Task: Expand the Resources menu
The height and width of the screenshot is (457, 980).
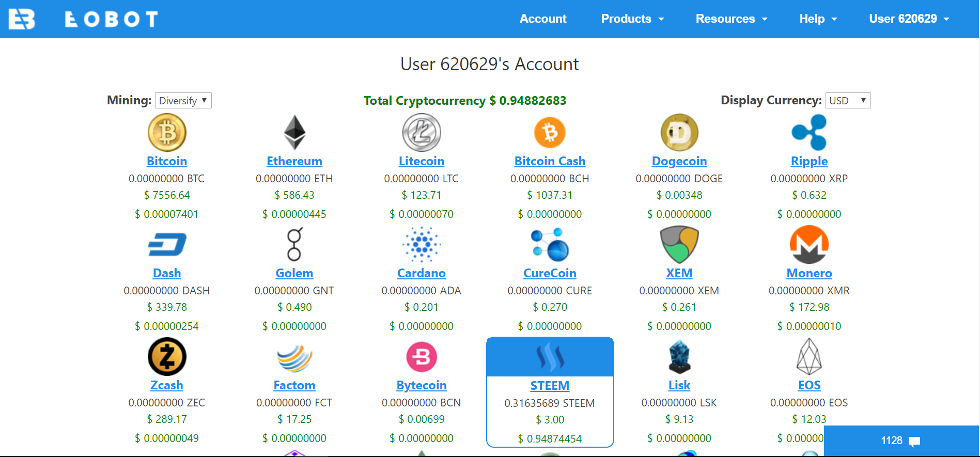Action: 732,19
